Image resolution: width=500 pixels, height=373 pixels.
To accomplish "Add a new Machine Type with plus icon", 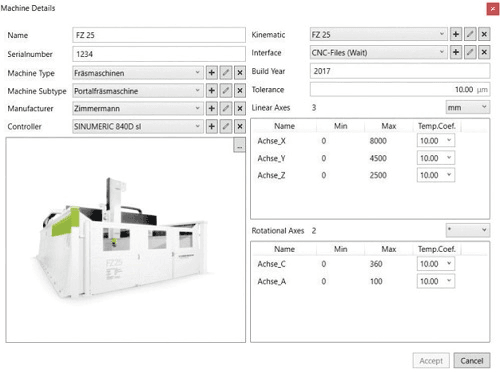I will tap(212, 73).
